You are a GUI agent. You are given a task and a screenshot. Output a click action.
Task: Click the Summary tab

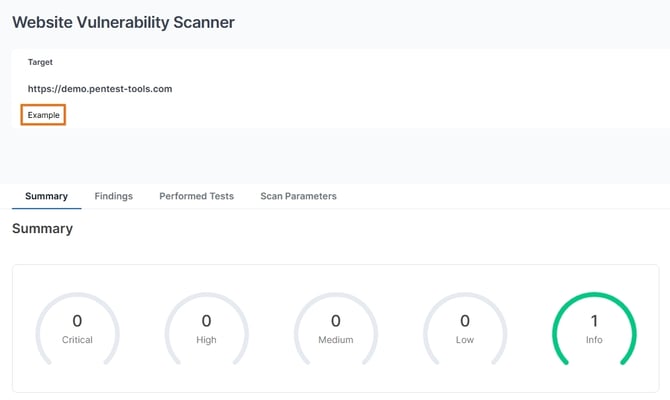click(46, 196)
